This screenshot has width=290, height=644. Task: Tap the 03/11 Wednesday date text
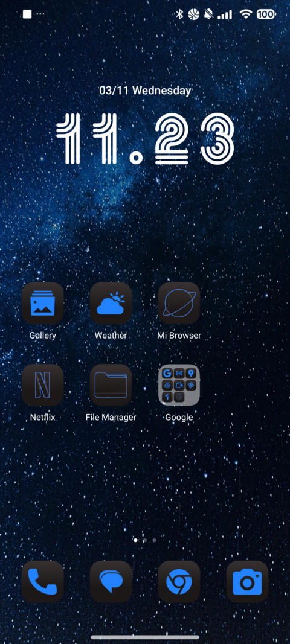[x=145, y=91]
